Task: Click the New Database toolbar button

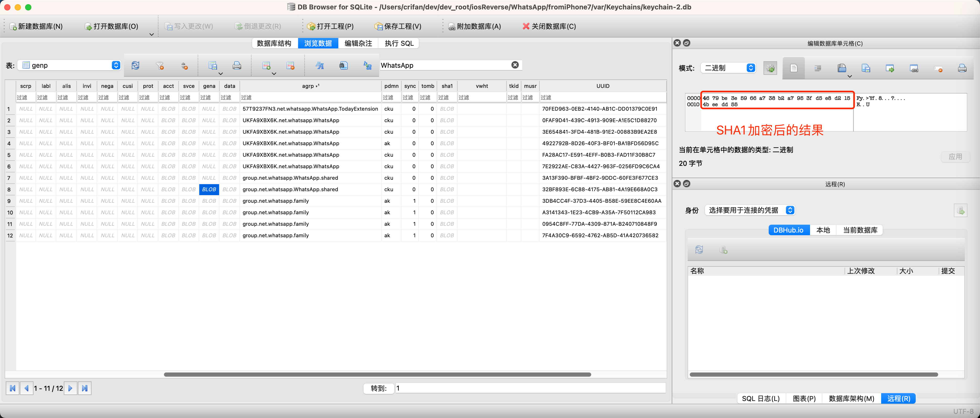Action: pos(36,26)
